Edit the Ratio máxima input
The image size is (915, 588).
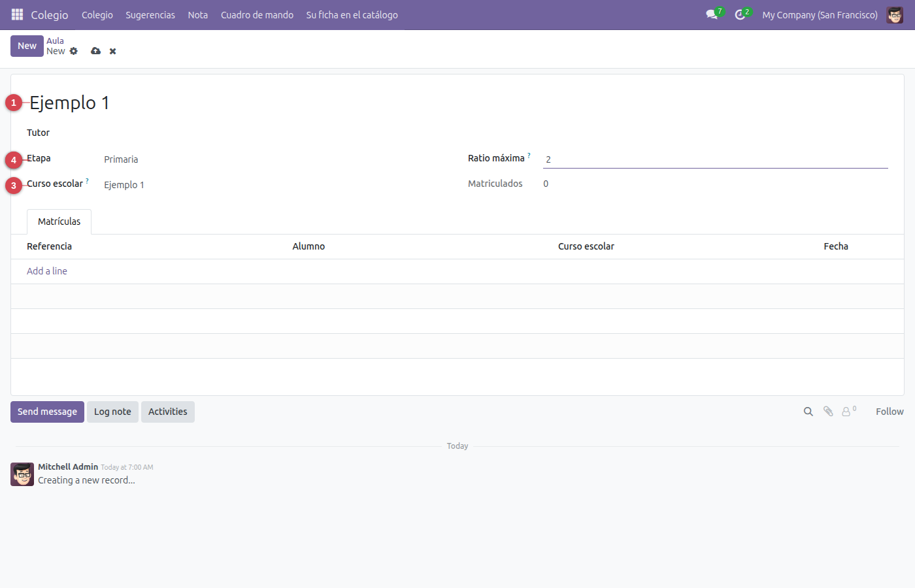(x=715, y=159)
